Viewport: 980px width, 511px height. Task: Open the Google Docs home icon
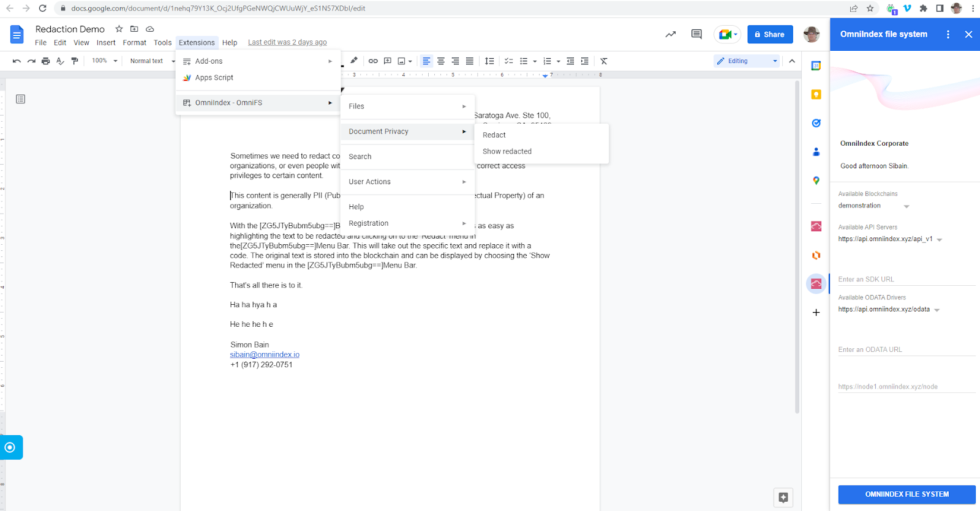point(17,34)
